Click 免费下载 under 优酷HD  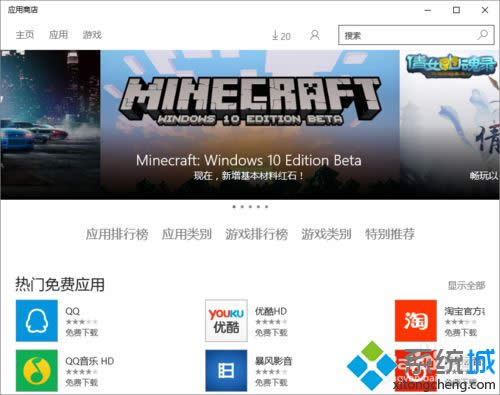(x=271, y=333)
